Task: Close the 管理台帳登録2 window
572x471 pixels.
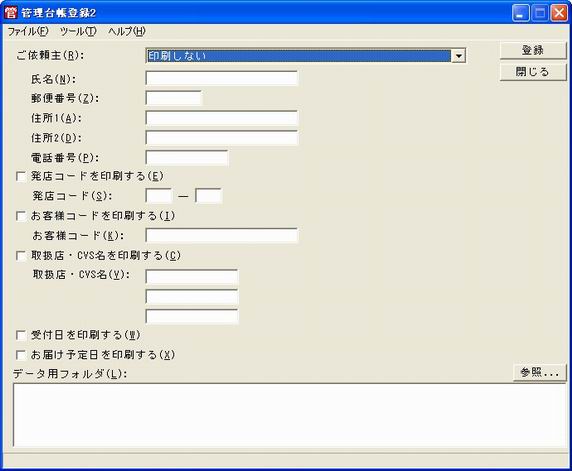Action: (x=559, y=13)
